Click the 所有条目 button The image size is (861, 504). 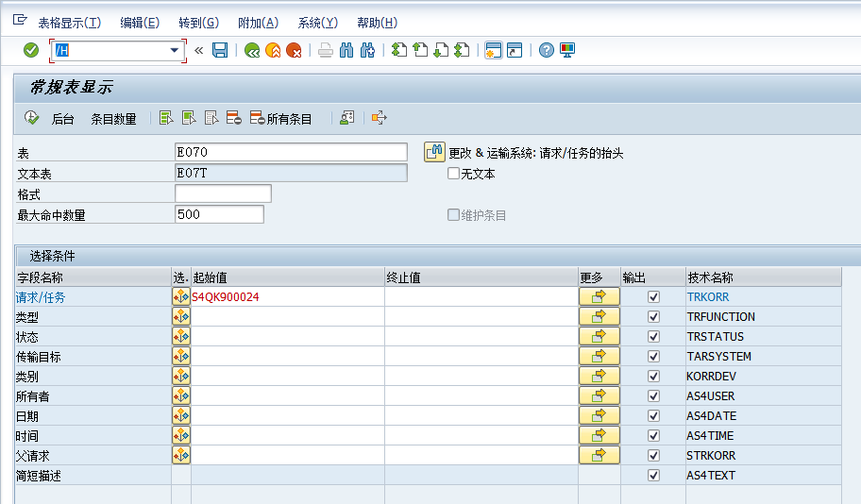pyautogui.click(x=281, y=119)
